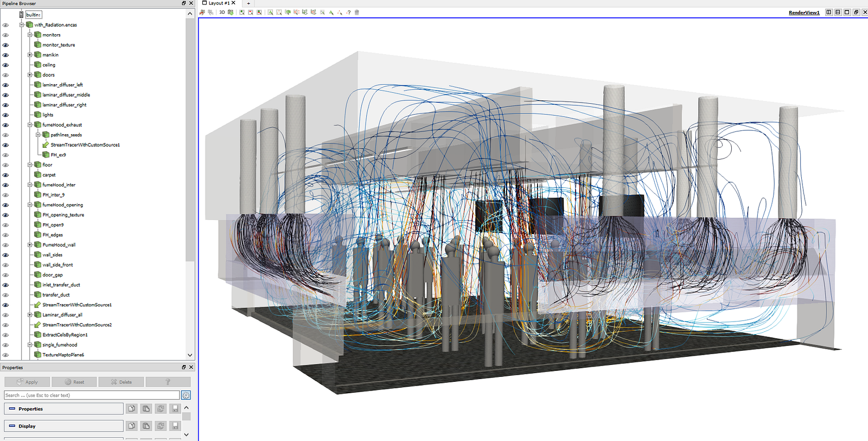Focus the properties search field
Screen dimensions: 868x441
pos(92,395)
